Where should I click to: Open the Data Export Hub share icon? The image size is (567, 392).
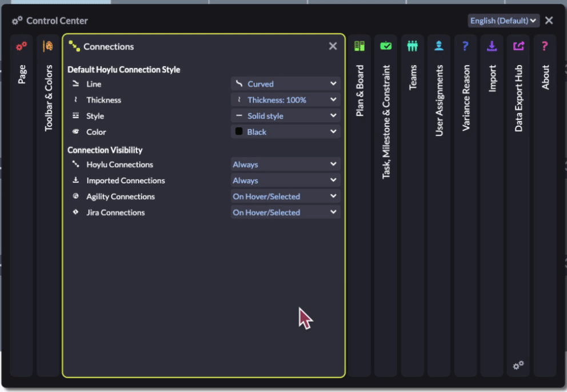coord(518,46)
